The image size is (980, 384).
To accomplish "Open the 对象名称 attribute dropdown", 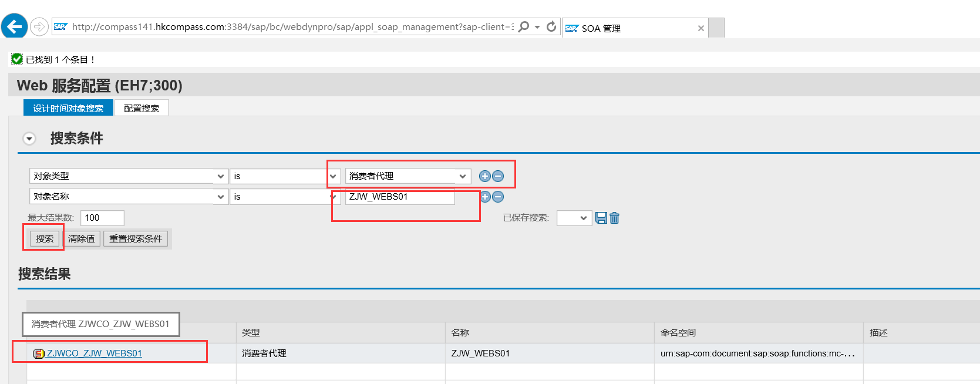I will 221,197.
